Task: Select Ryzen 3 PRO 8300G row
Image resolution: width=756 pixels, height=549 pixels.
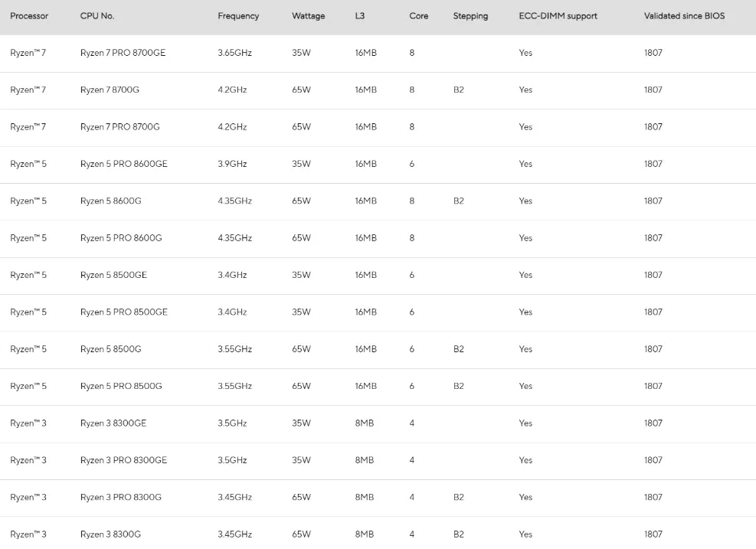Action: pyautogui.click(x=378, y=498)
